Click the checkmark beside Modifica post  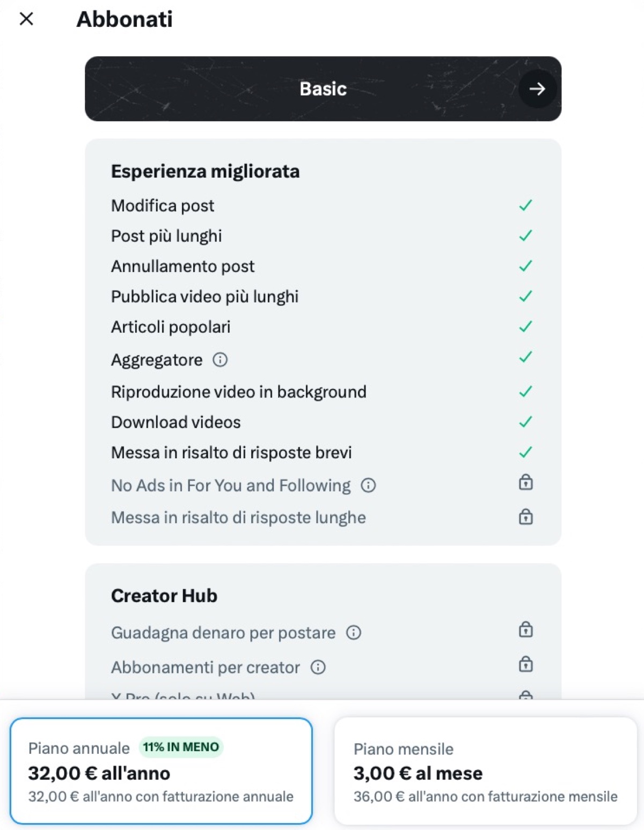click(x=526, y=205)
